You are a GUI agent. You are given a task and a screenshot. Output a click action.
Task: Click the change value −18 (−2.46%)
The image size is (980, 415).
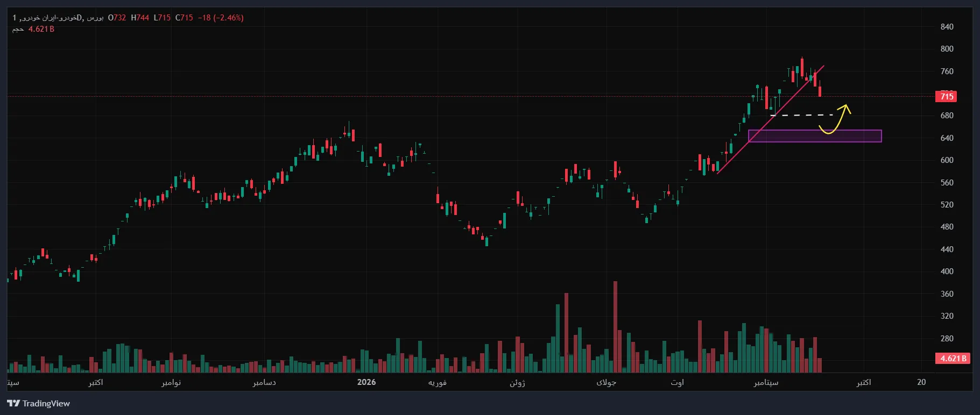[x=221, y=18]
